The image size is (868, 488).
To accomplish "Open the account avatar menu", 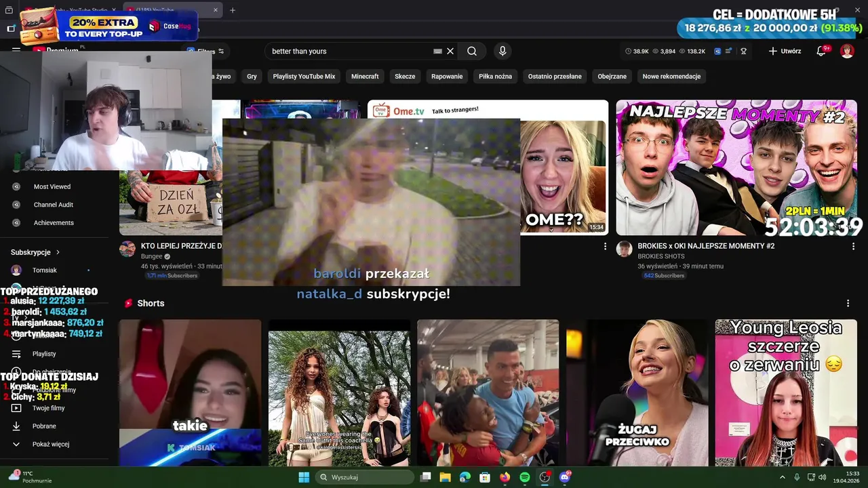I will (847, 51).
